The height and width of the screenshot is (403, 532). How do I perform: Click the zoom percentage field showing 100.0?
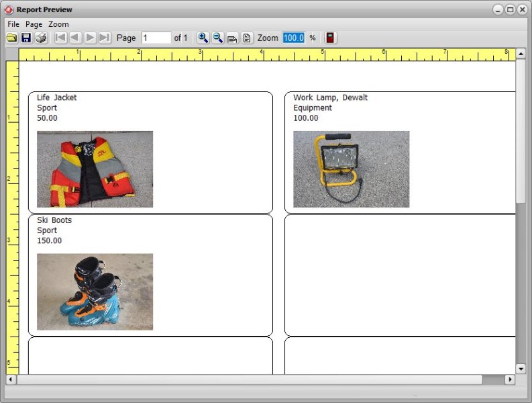(x=294, y=38)
